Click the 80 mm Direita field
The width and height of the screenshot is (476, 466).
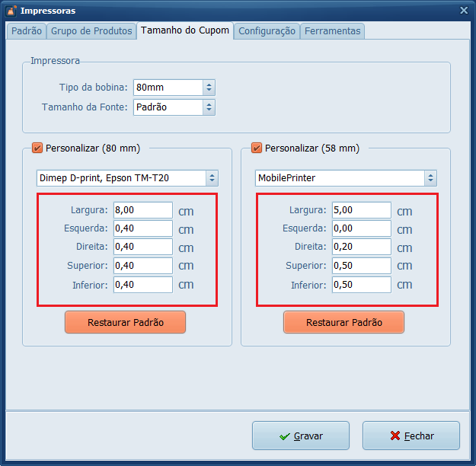(x=143, y=247)
